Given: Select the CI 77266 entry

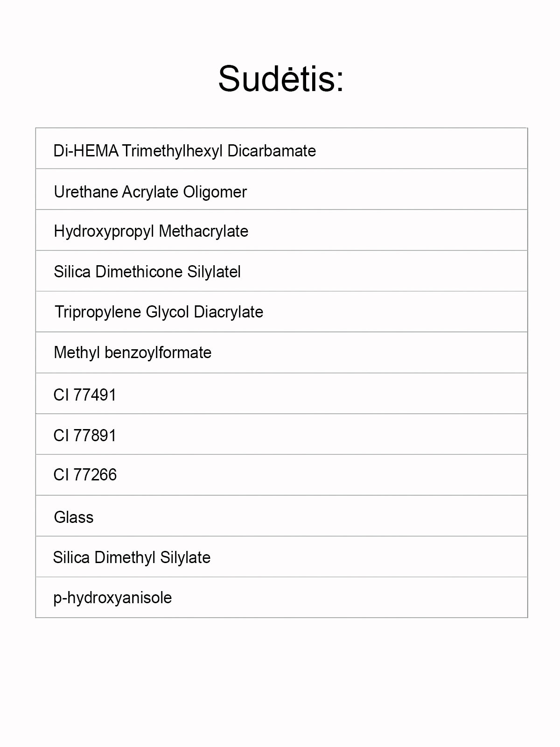Looking at the screenshot, I should point(85,475).
